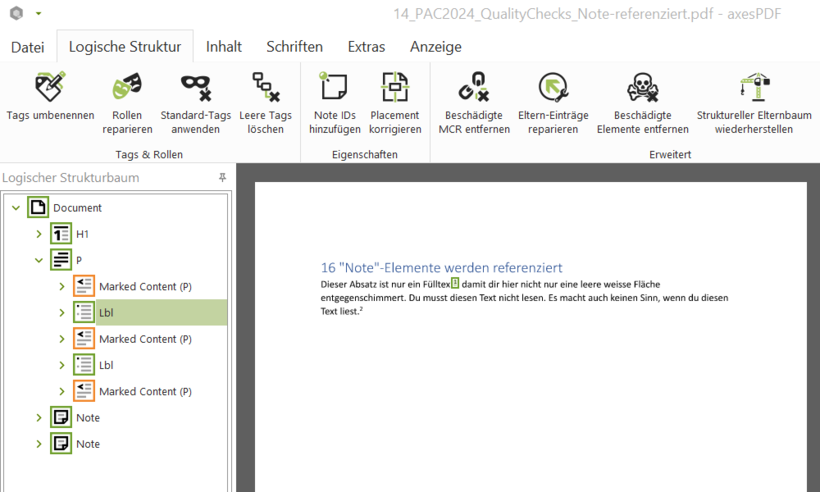Click the Logischer Strukturbaum panel title
820x492 pixels.
click(71, 178)
